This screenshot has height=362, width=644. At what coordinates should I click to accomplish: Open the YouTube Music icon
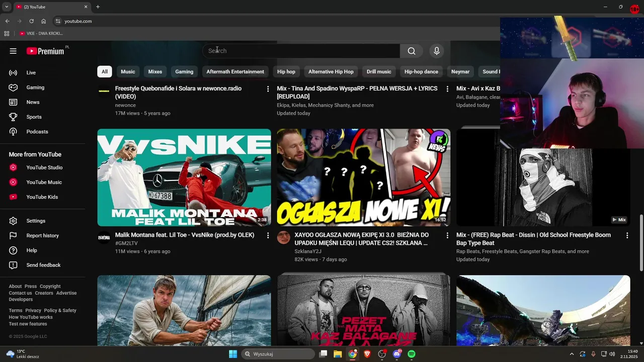[13, 183]
